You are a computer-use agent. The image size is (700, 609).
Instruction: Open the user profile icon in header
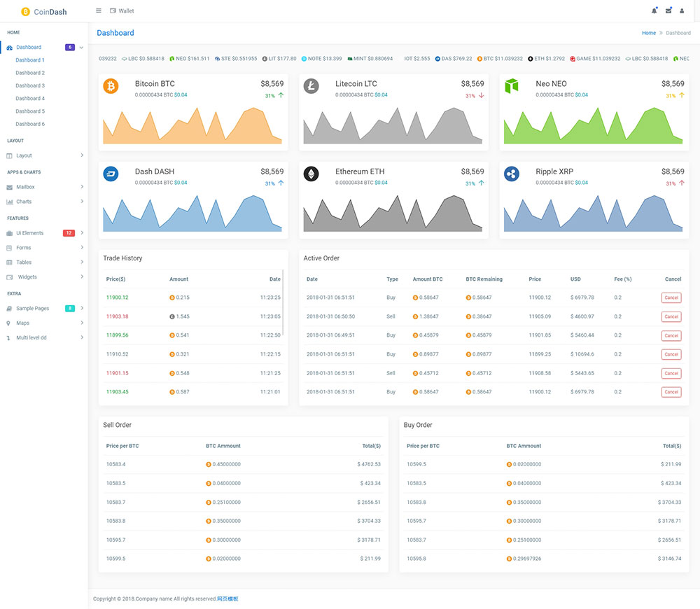[682, 10]
